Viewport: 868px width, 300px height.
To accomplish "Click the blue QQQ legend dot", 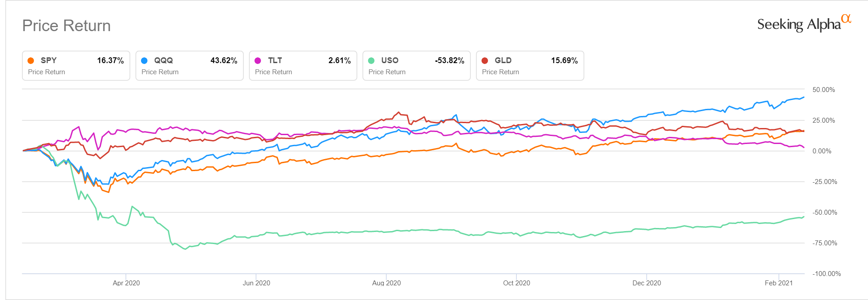I will tap(144, 60).
